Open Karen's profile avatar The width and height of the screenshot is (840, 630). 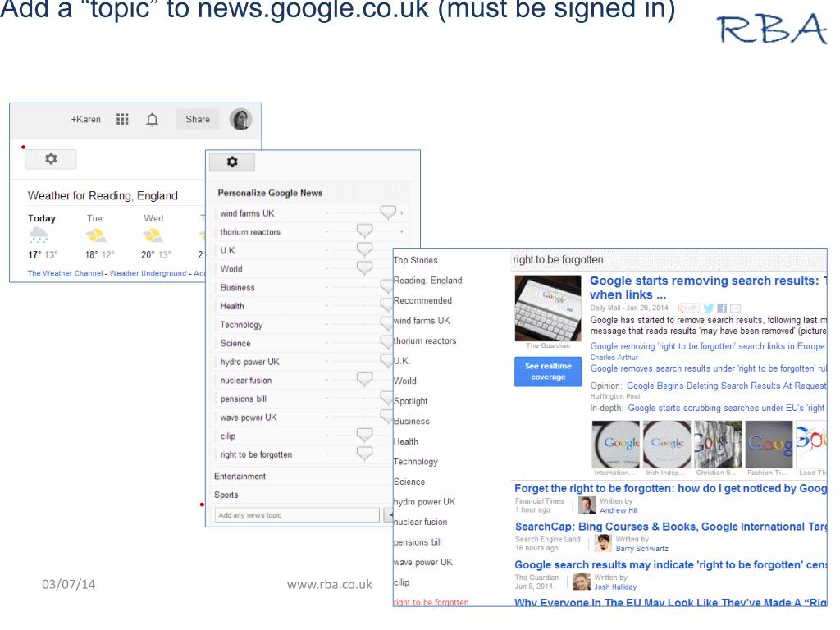click(x=240, y=119)
